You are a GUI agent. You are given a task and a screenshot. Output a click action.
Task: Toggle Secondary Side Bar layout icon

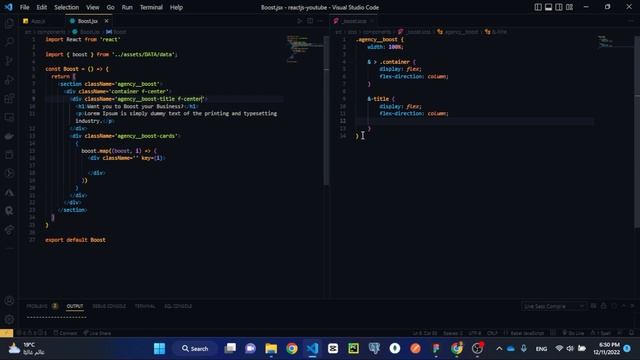tap(559, 7)
